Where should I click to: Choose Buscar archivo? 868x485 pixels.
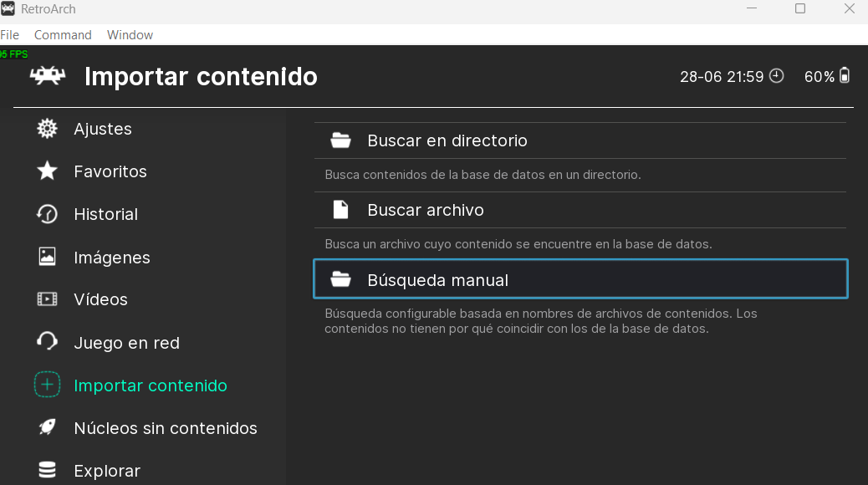pos(580,210)
